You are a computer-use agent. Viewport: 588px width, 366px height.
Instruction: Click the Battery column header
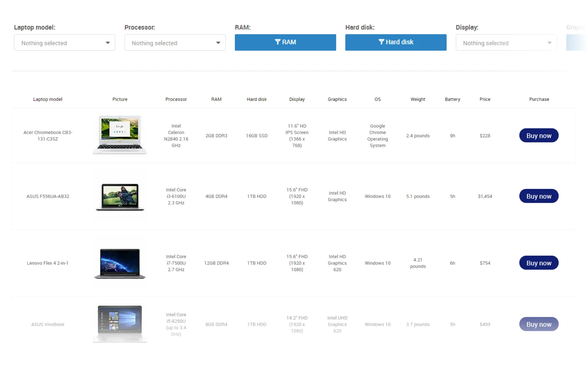[453, 99]
